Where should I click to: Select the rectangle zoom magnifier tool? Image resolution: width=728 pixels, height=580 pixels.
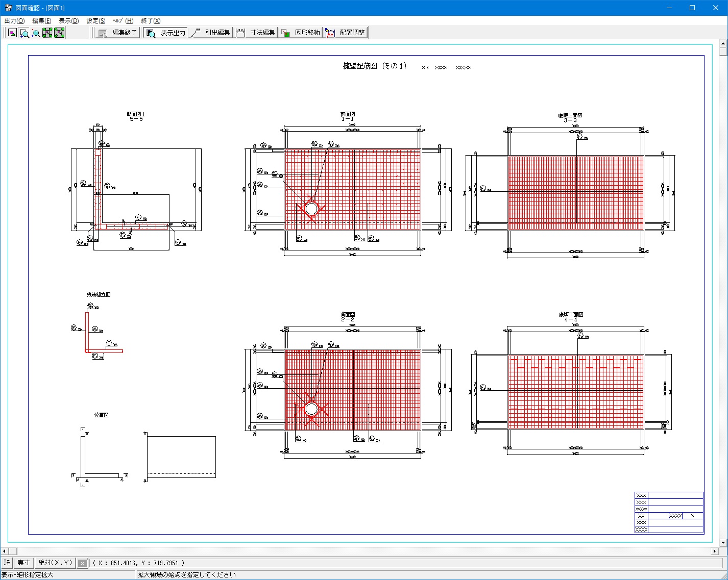click(x=24, y=33)
